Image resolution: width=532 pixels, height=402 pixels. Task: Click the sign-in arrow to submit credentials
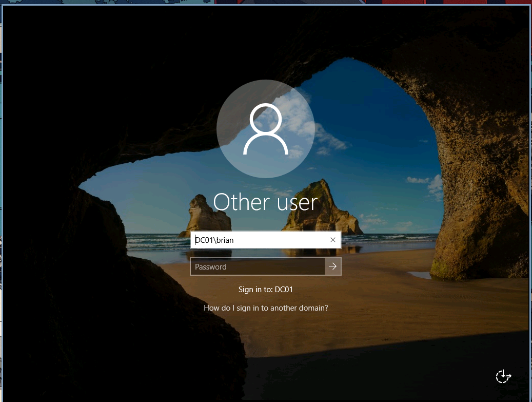pyautogui.click(x=333, y=266)
